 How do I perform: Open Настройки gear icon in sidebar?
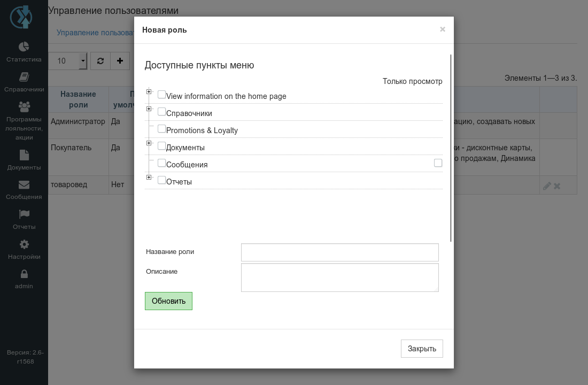24,244
